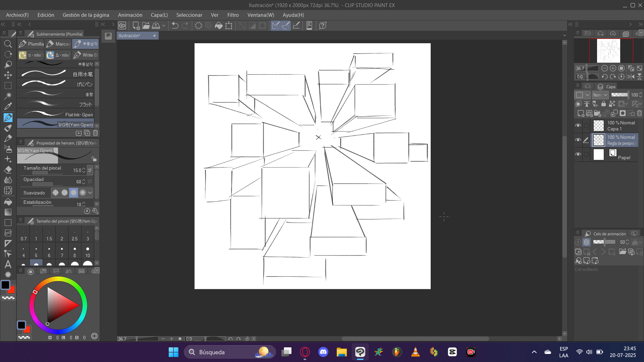Screen dimensions: 644x362
Task: Switch to the Ilustración canvas tab
Action: 138,36
